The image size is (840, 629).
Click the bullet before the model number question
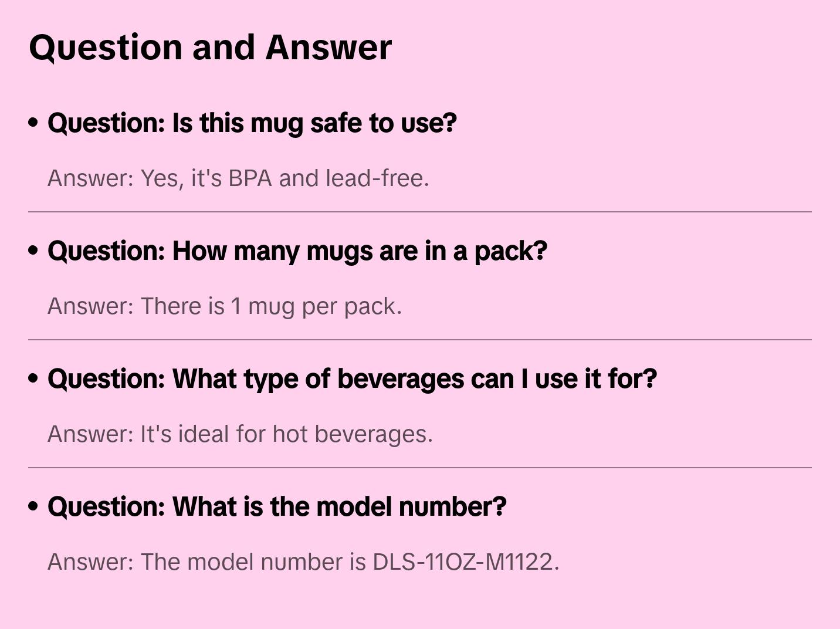33,506
